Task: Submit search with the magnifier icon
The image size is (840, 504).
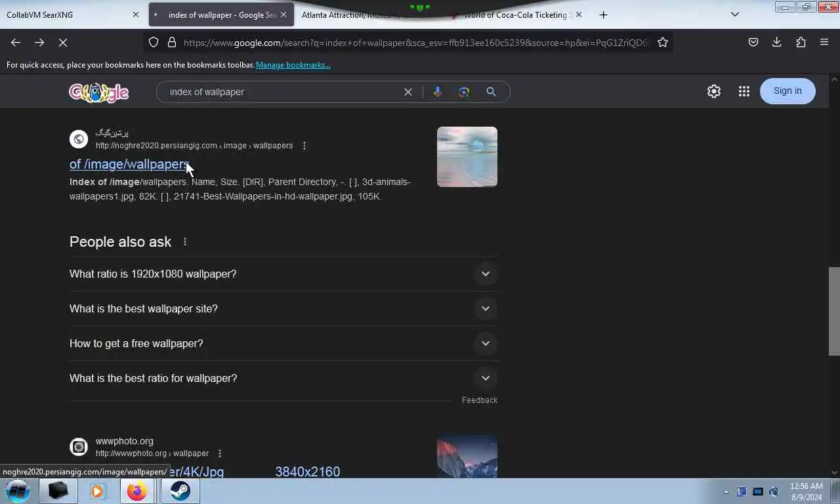Action: coord(491,92)
